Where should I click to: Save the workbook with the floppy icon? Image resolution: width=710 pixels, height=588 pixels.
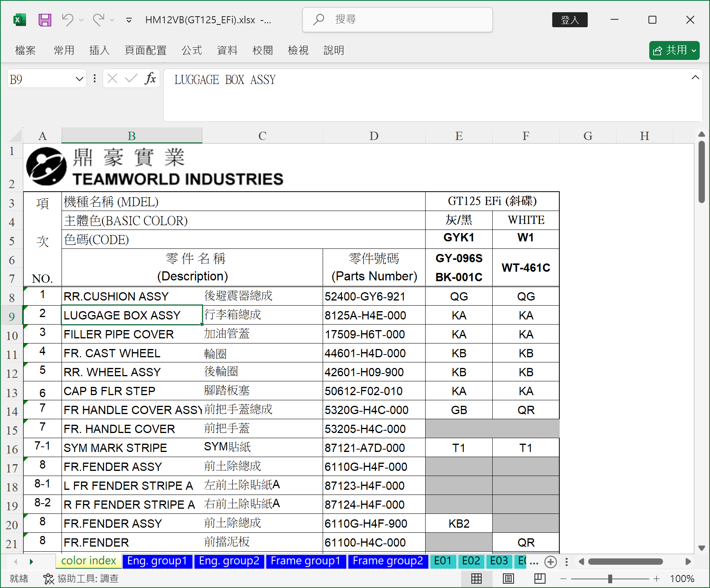pyautogui.click(x=45, y=20)
